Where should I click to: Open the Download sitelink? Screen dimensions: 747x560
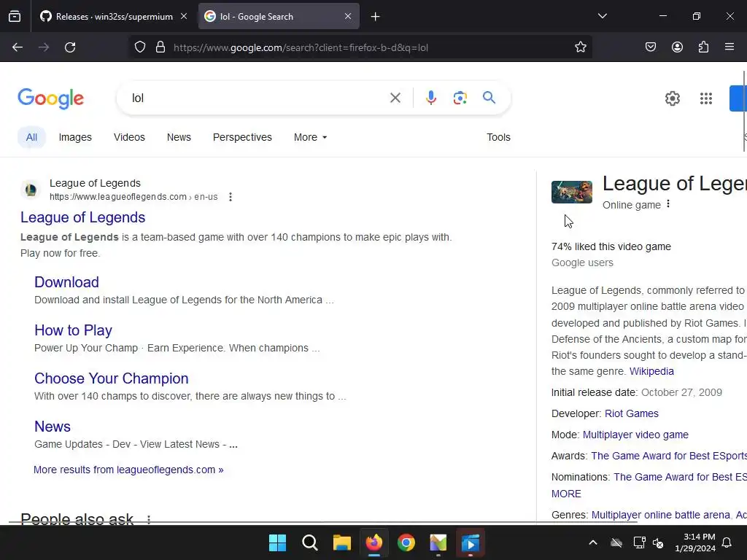[66, 282]
